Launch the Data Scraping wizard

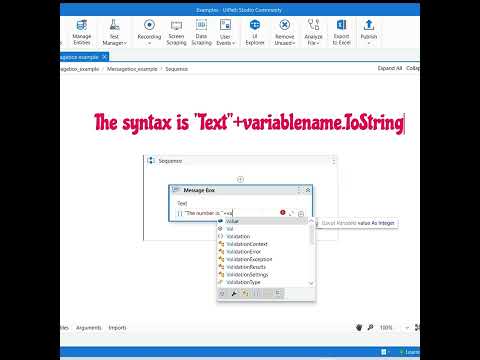201,32
